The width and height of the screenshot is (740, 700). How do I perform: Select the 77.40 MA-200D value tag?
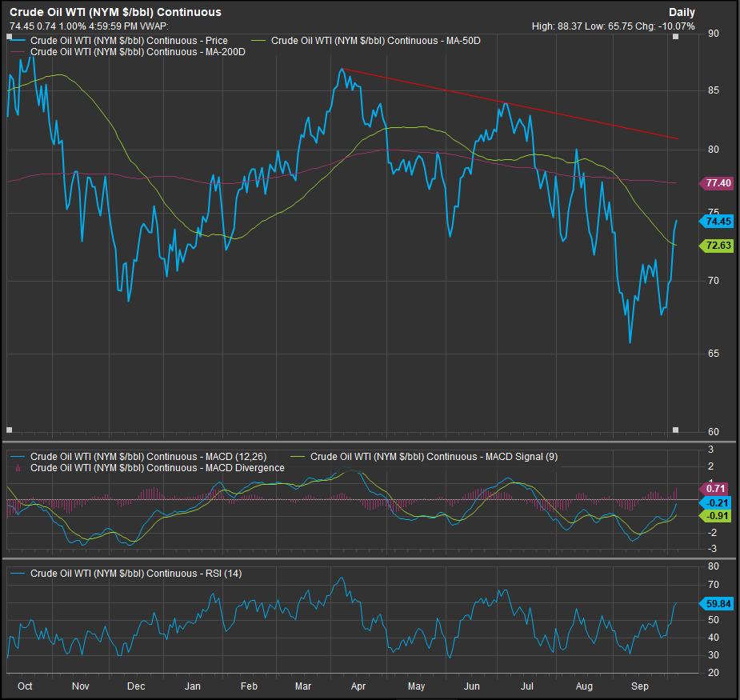click(716, 183)
